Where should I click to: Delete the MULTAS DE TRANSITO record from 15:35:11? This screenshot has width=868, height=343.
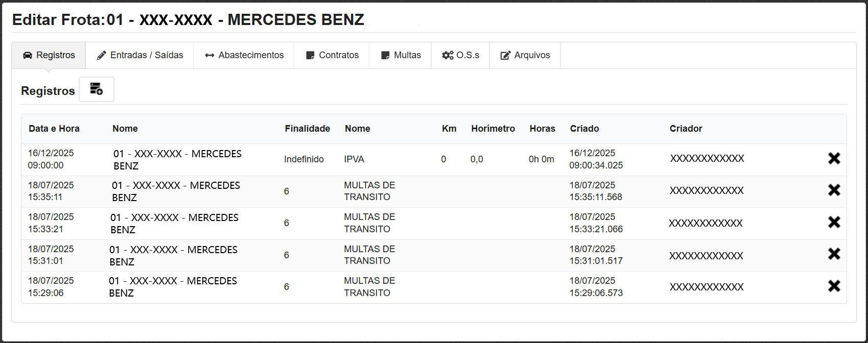click(x=834, y=190)
